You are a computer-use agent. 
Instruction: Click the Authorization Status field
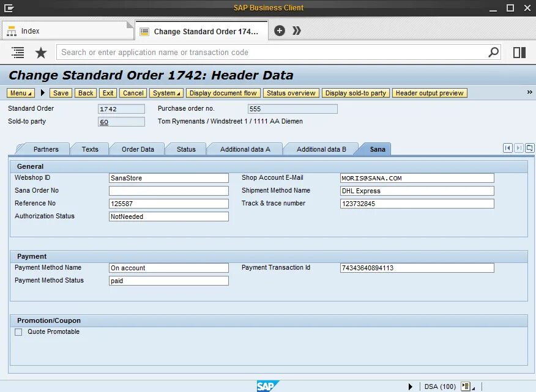coord(169,216)
